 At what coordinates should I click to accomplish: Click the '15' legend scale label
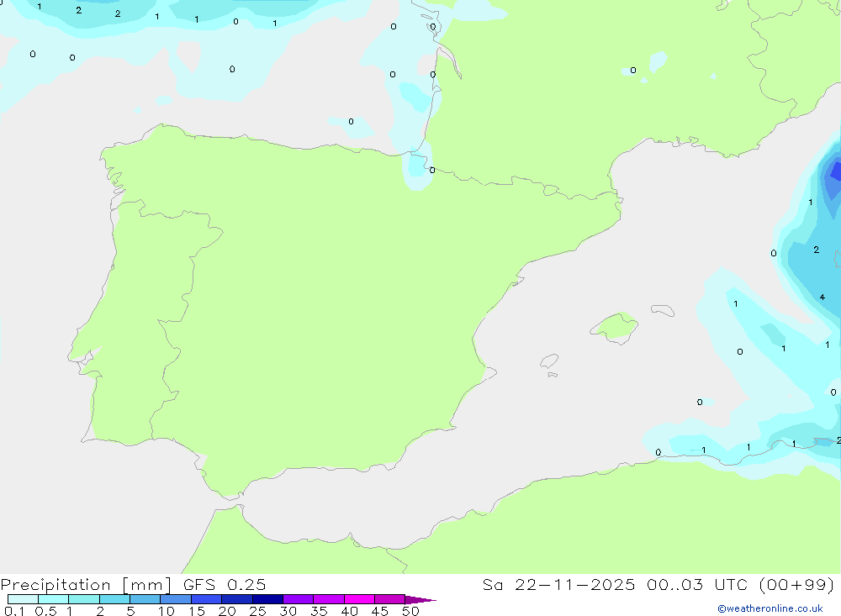click(x=197, y=611)
